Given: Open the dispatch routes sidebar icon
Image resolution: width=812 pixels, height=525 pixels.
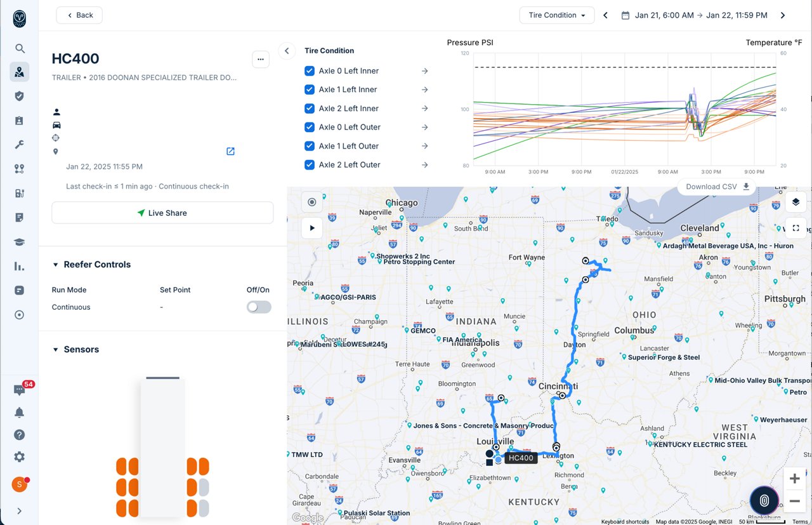Looking at the screenshot, I should [20, 168].
